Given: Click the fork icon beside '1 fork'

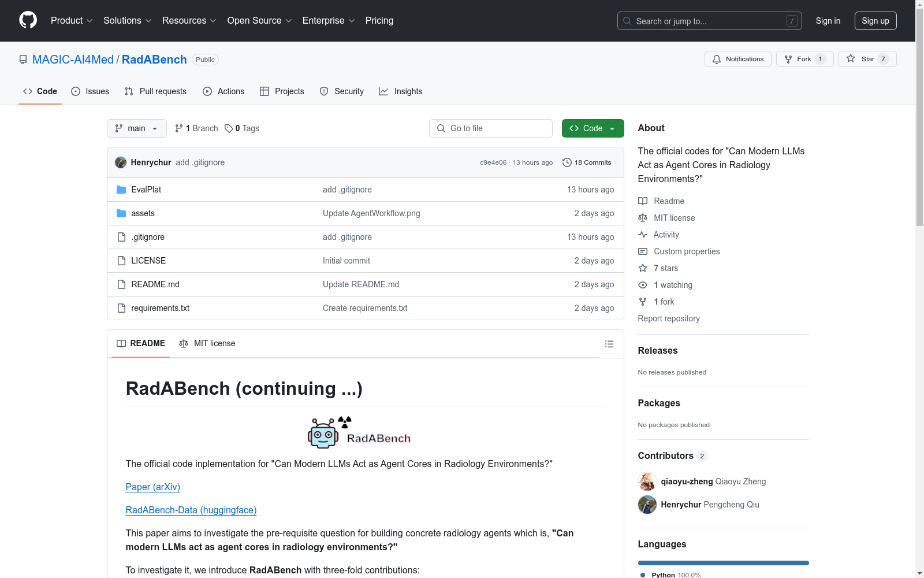Looking at the screenshot, I should [643, 302].
